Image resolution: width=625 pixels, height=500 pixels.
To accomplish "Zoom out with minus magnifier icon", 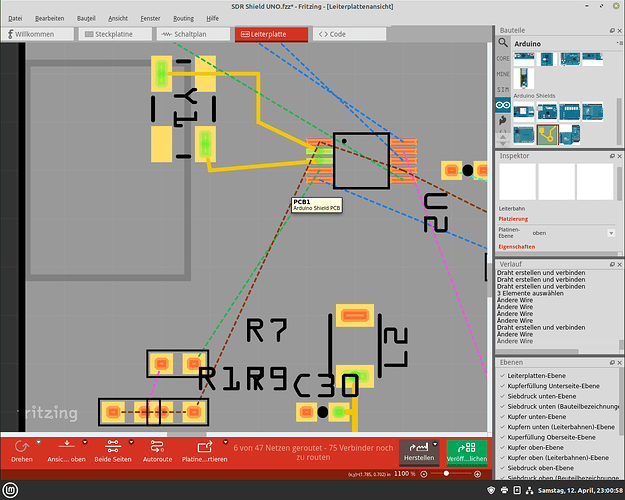I will 424,474.
